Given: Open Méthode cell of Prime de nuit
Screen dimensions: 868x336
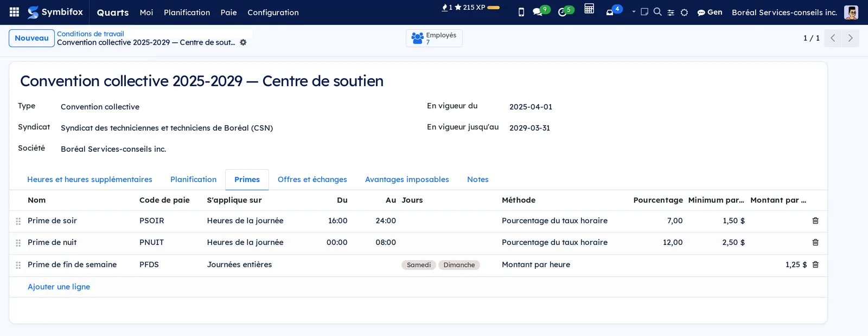Looking at the screenshot, I should point(554,242).
